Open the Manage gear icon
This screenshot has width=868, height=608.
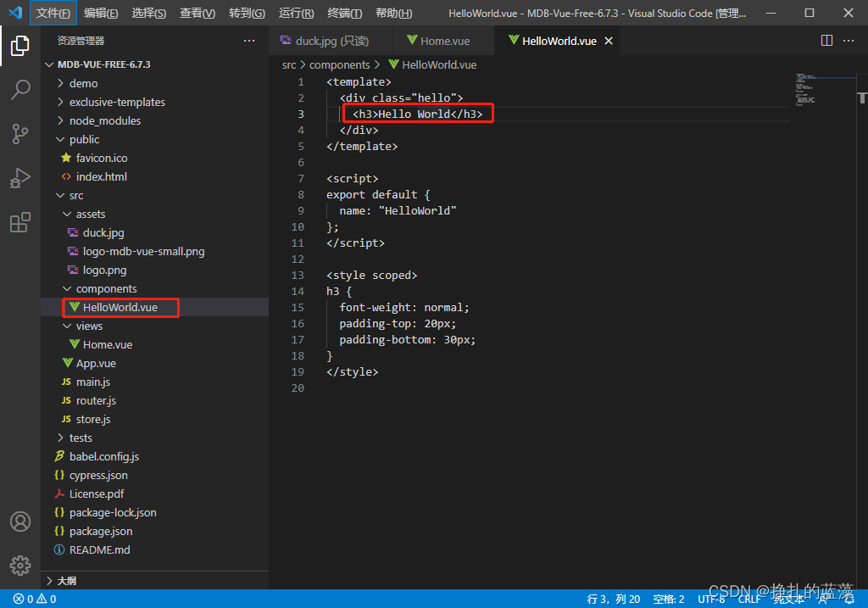(x=20, y=566)
